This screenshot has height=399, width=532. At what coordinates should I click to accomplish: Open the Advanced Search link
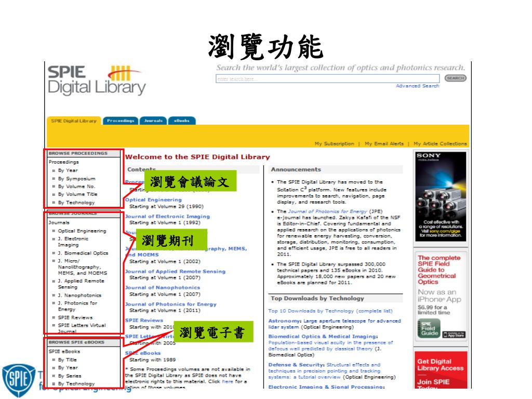coord(417,86)
